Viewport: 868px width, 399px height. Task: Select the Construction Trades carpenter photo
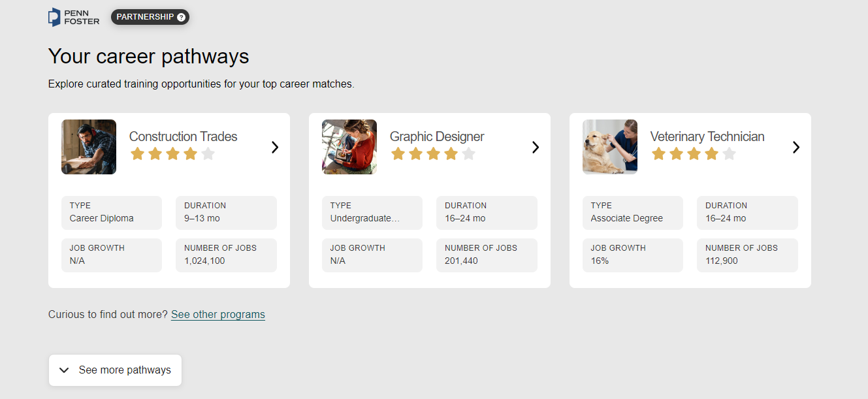[89, 147]
